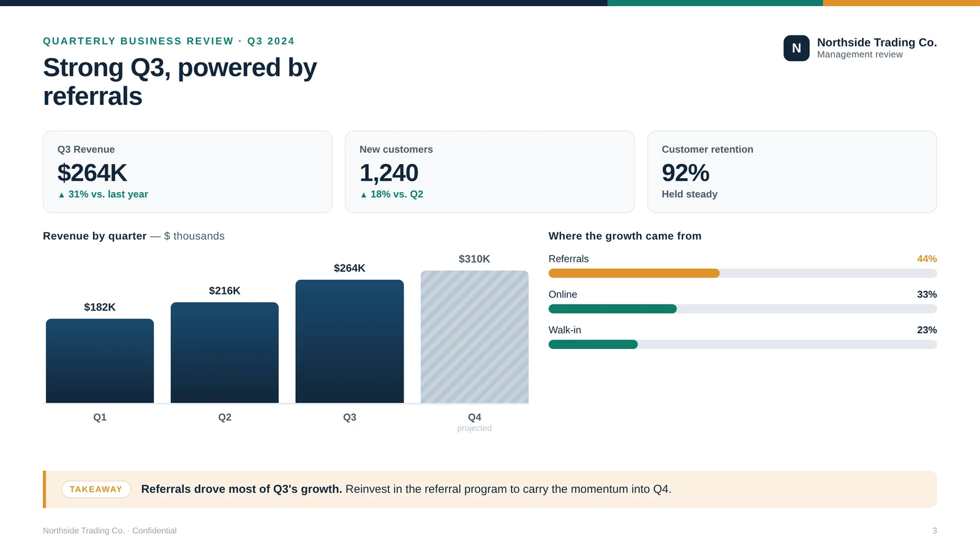The width and height of the screenshot is (980, 551).
Task: Click the 'Q3' axis label
Action: (350, 418)
